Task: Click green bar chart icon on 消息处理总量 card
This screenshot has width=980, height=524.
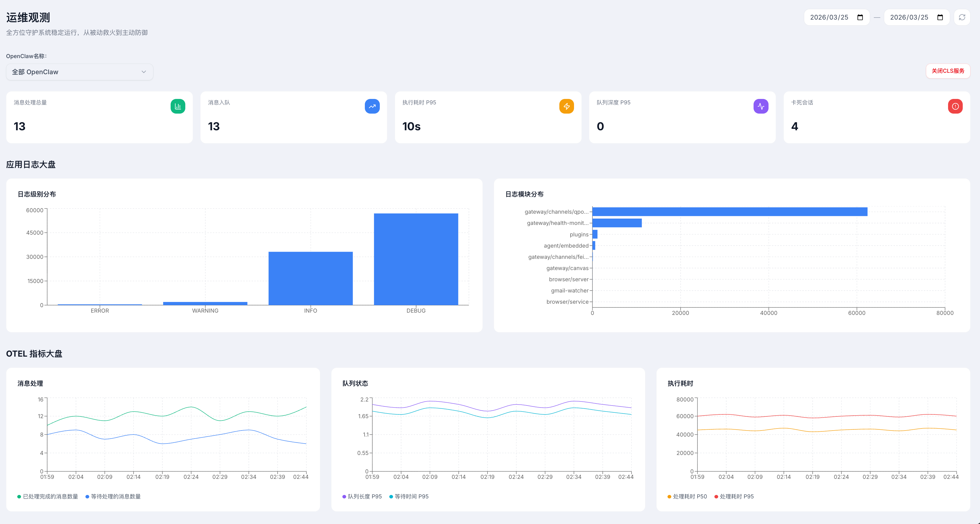Action: 178,106
